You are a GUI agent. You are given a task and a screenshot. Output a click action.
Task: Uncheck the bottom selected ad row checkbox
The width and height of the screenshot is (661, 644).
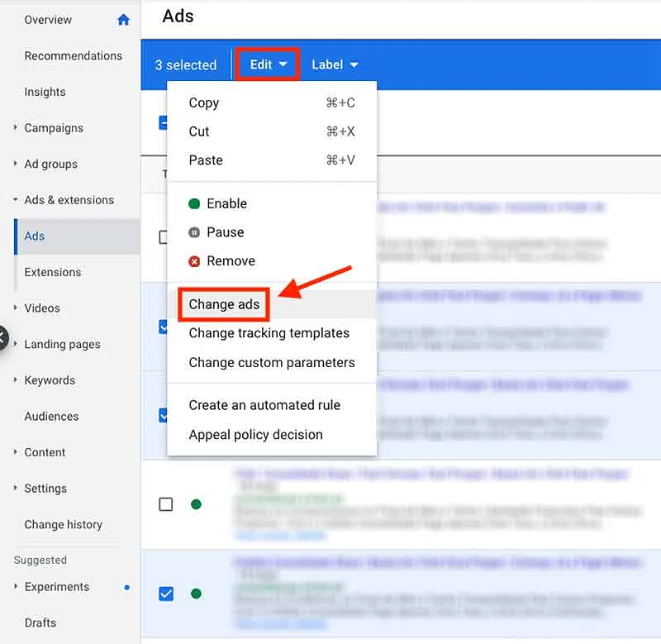point(166,594)
